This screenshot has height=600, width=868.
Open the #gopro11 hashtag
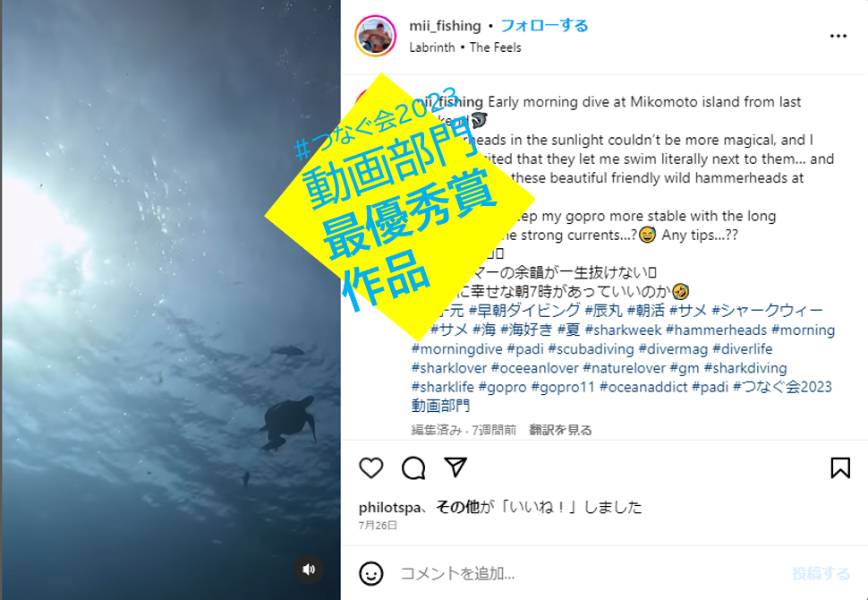point(563,387)
